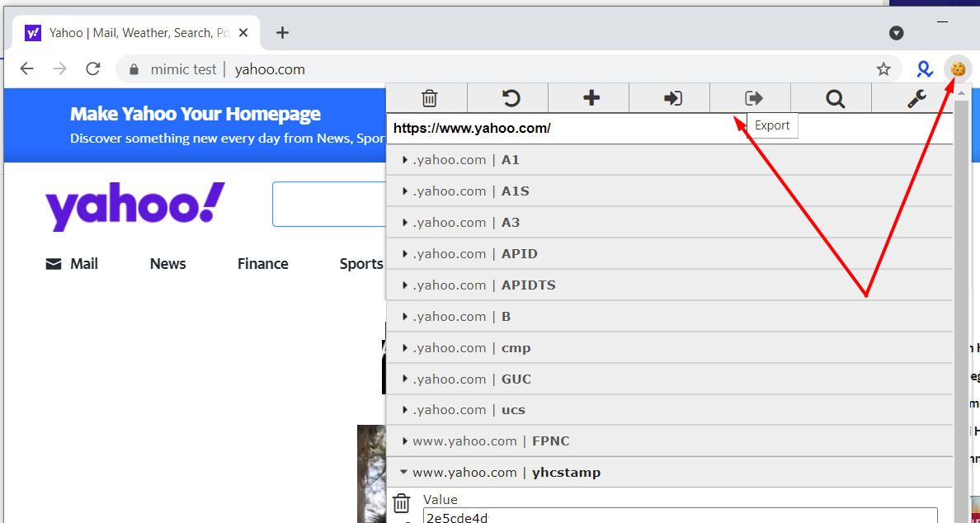The width and height of the screenshot is (980, 523).
Task: Open a new browser tab
Action: (x=282, y=32)
